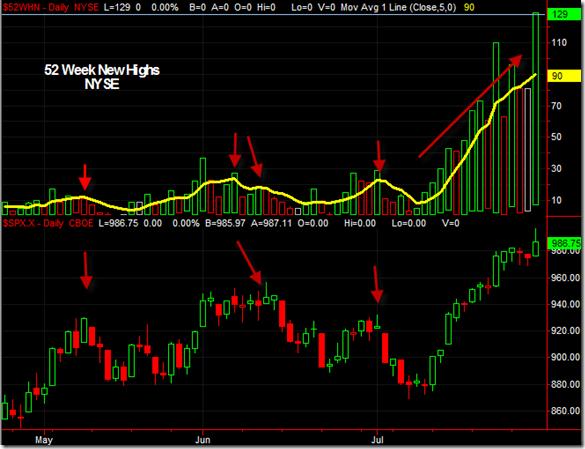Click the '52 Week New Highs' annotation text

coord(102,70)
